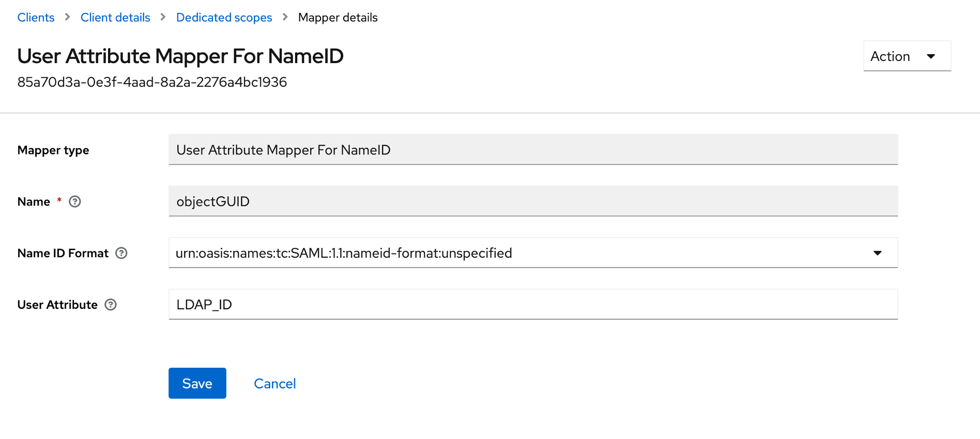Viewport: 980px width, 439px height.
Task: Cancel editing the mapper
Action: 274,383
